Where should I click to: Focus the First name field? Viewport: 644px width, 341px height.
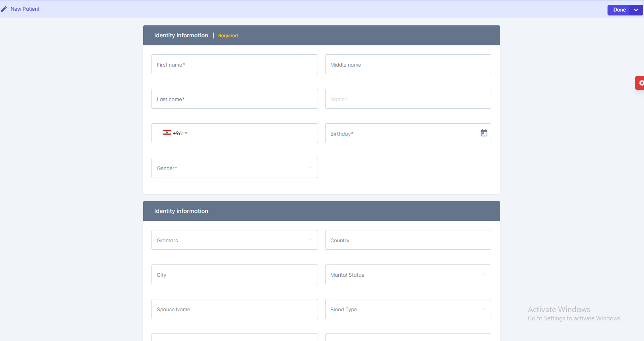click(234, 64)
